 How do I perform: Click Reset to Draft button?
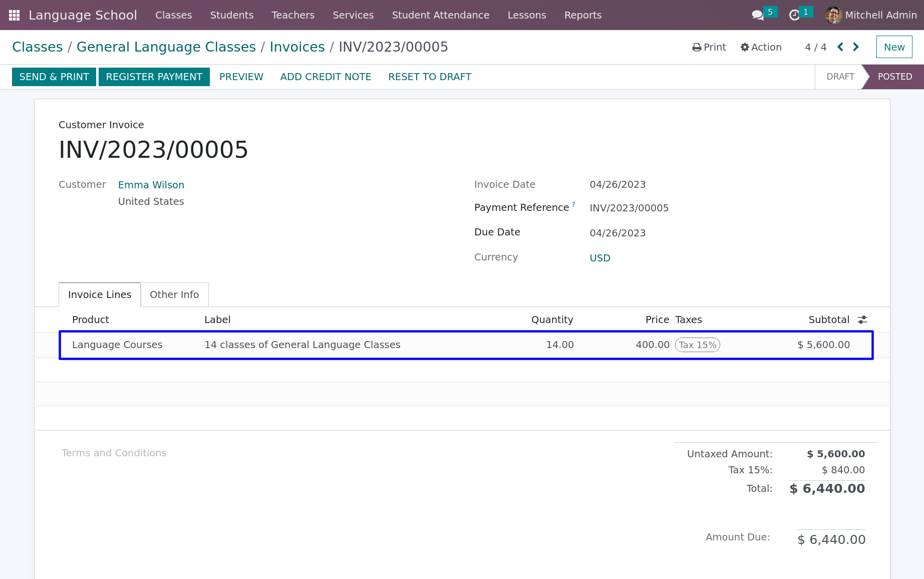[x=430, y=77]
